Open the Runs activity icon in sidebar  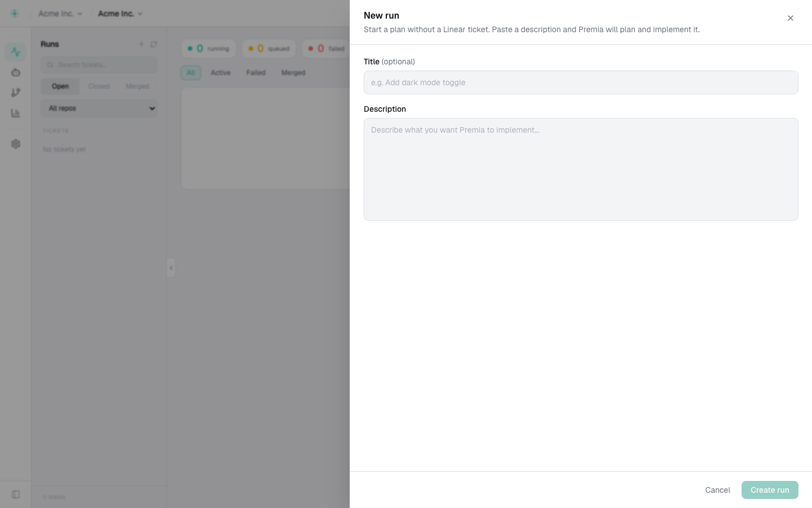16,52
